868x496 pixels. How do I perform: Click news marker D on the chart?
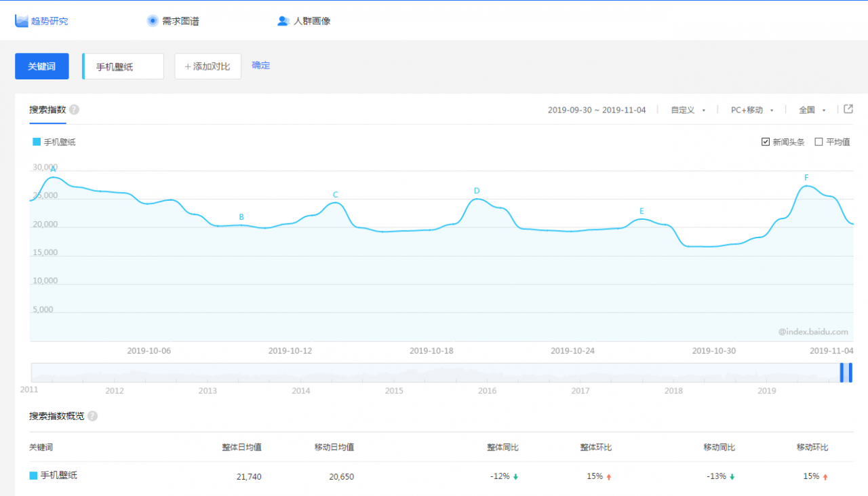477,191
